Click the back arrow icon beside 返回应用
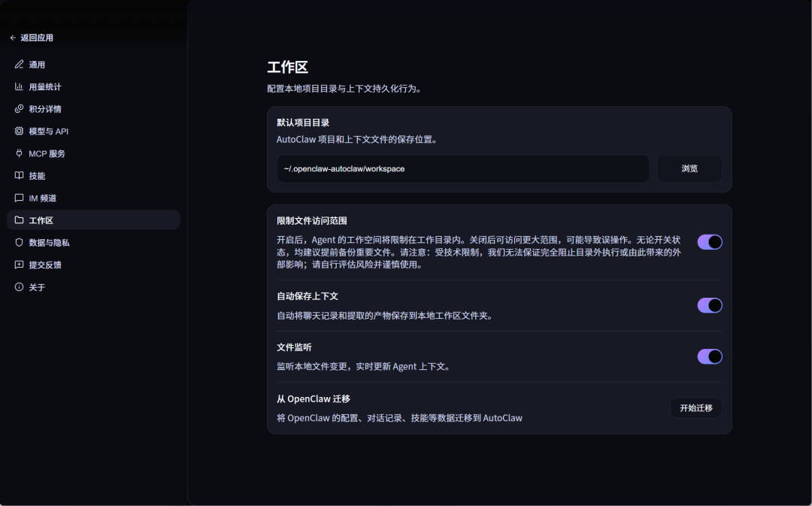 [13, 38]
